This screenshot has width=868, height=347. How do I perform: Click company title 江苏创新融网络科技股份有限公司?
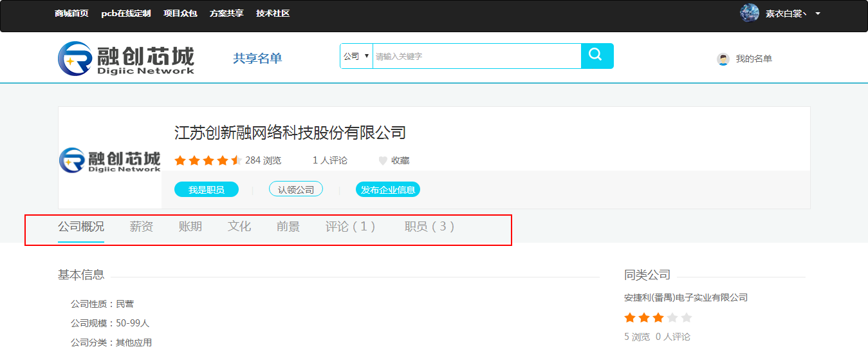tap(290, 133)
